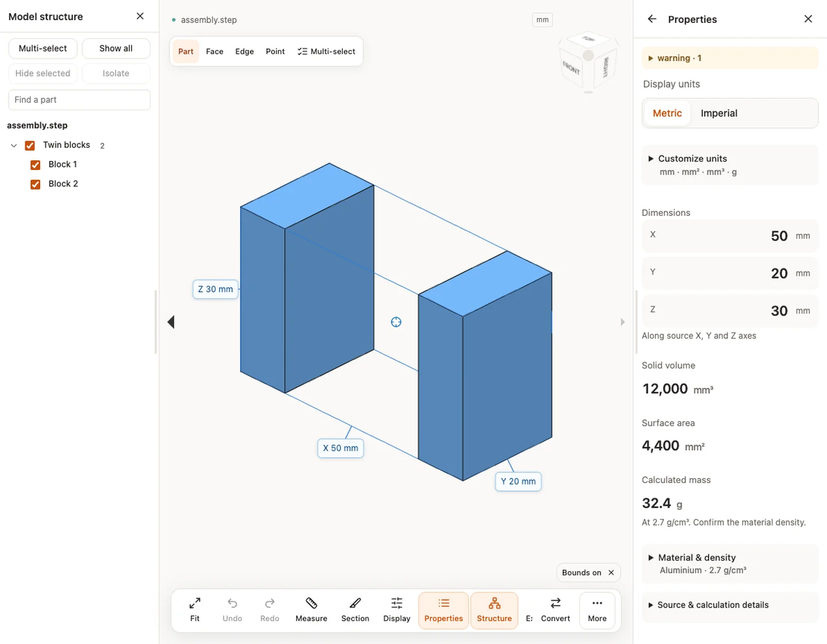Open the Section tool

[355, 610]
